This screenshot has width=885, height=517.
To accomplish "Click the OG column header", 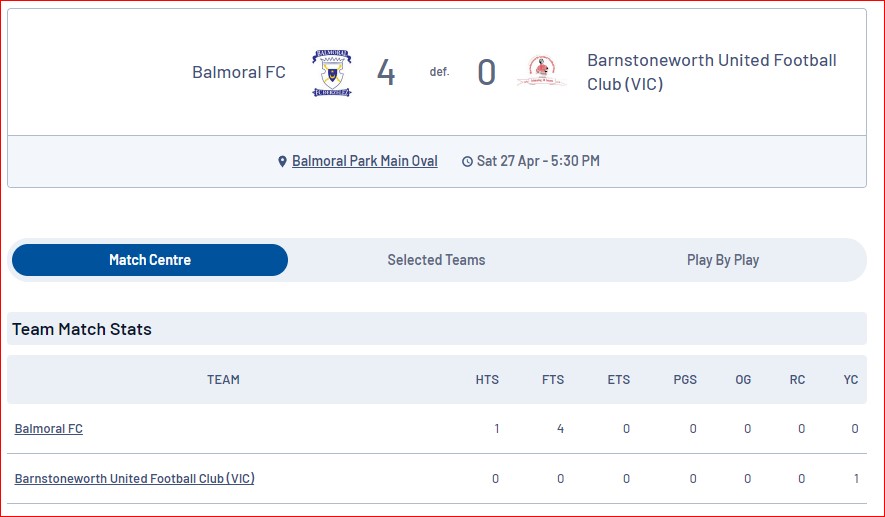I will coord(743,380).
